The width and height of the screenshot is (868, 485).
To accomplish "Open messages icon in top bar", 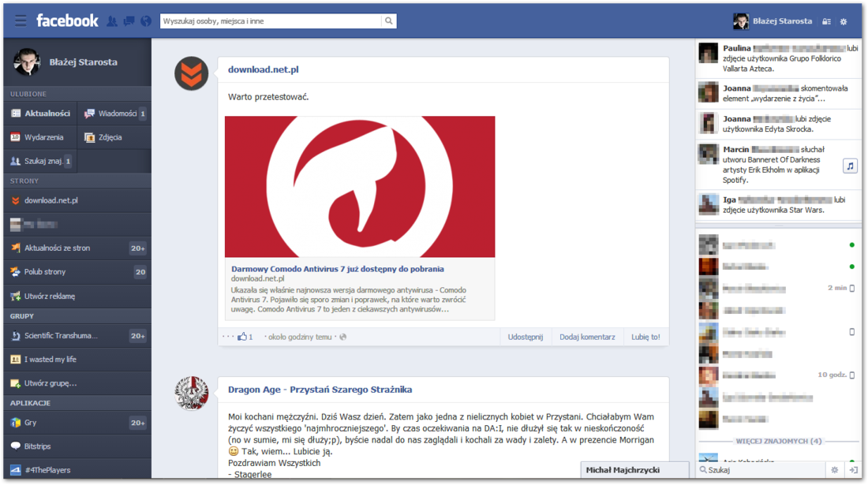I will pos(129,21).
